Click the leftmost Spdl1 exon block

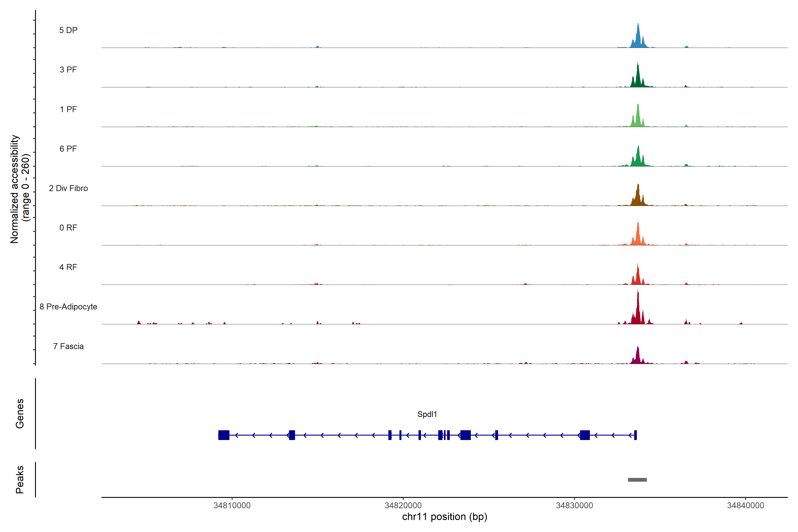click(x=224, y=435)
